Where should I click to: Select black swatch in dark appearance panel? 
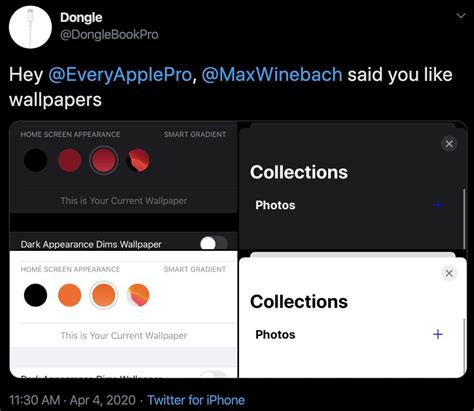tap(35, 160)
